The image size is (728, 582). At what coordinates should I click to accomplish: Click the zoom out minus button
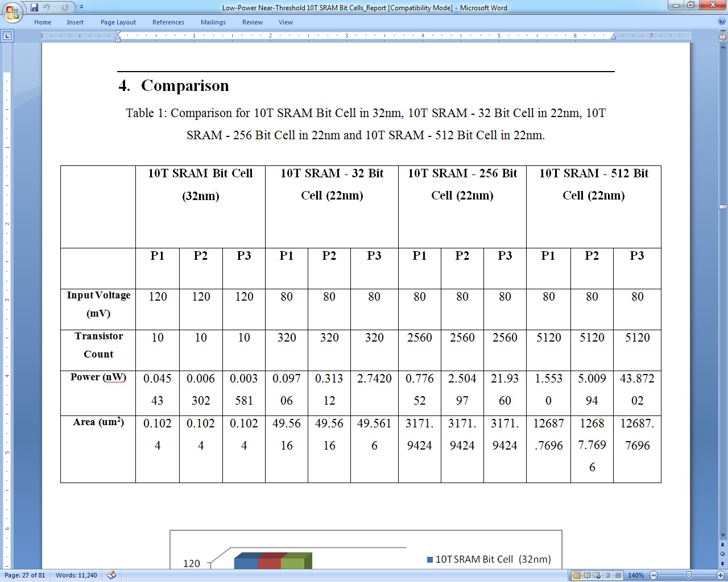coord(653,575)
